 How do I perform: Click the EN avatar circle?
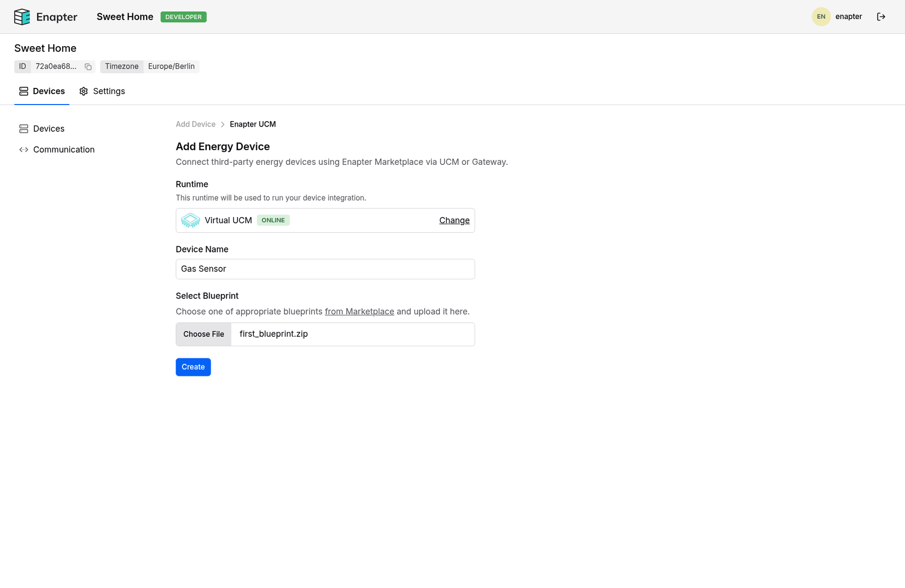(821, 17)
